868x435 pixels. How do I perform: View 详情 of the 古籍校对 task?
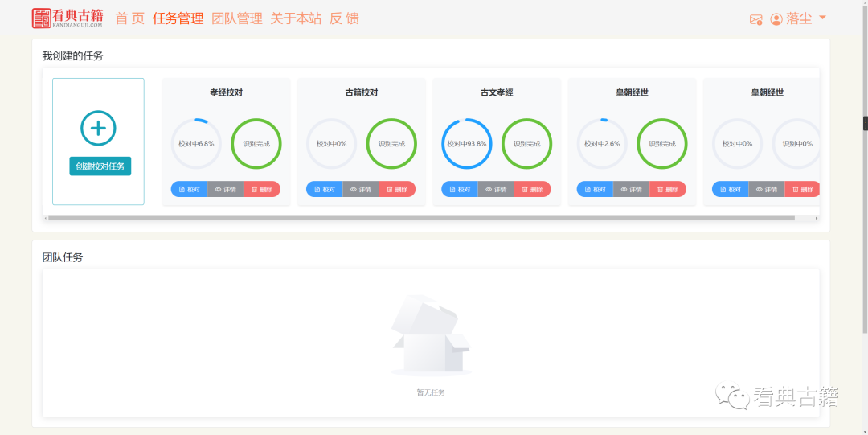coord(361,189)
